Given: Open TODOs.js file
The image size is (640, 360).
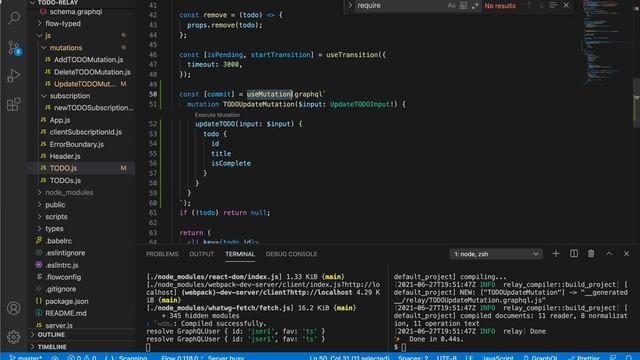Looking at the screenshot, I should [65, 180].
